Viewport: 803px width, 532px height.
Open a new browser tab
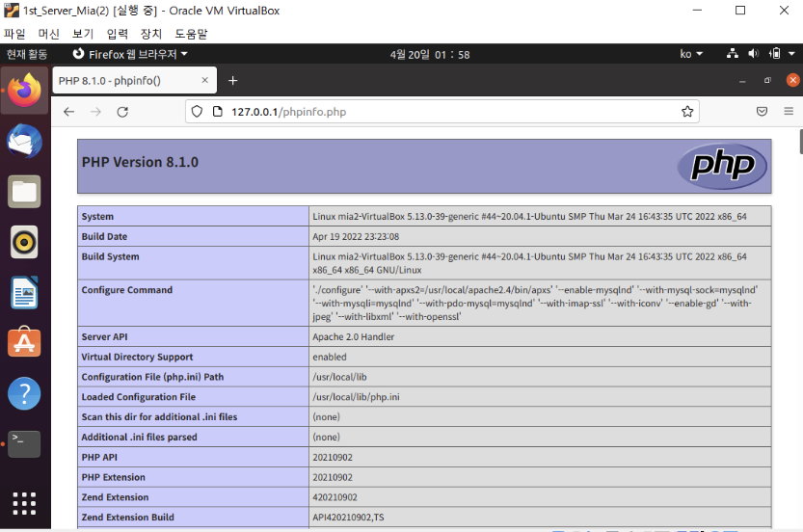[x=232, y=80]
